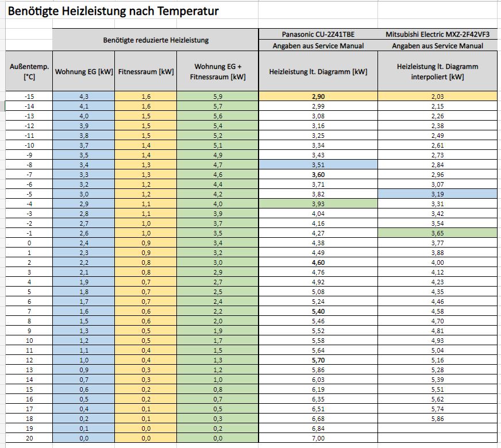This screenshot has height=448, width=501.
Task: Select the 'Wohnung EG [kW]' header cell
Action: (x=84, y=71)
